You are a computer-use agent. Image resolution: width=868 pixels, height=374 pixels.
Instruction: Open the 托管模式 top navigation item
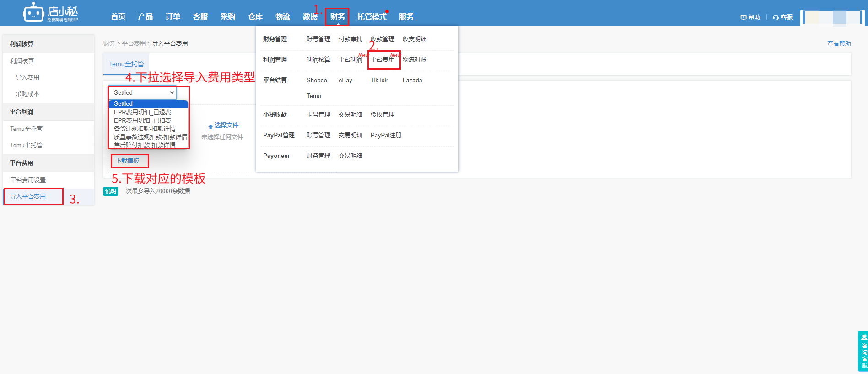(x=372, y=16)
